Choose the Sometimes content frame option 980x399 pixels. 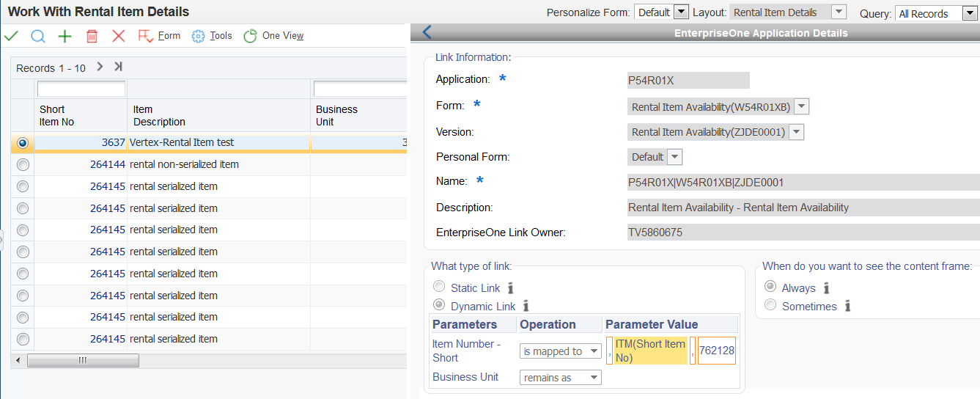tap(770, 305)
